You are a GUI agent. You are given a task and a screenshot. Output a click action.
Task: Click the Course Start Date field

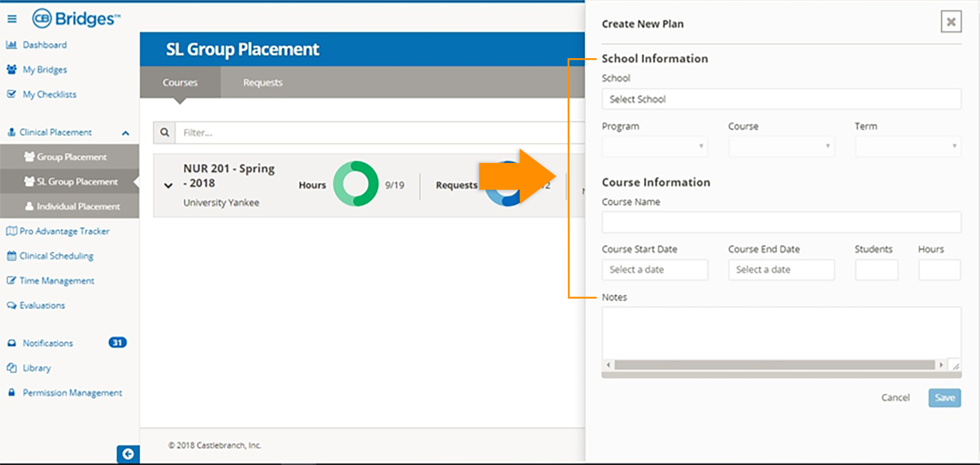654,270
